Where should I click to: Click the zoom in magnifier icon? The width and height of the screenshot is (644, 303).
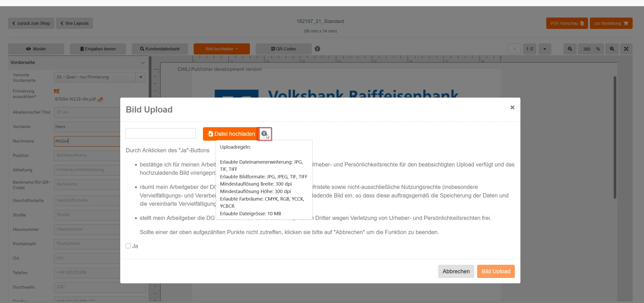[612, 49]
